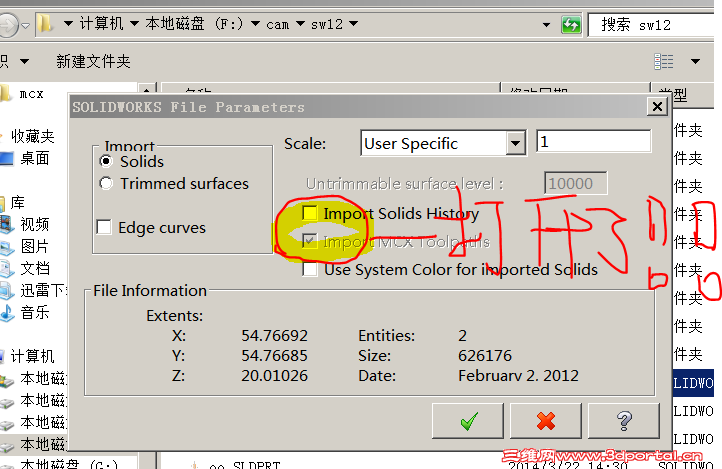This screenshot has width=722, height=469.
Task: Click the 新建文件夹 new folder button
Action: pyautogui.click(x=93, y=61)
